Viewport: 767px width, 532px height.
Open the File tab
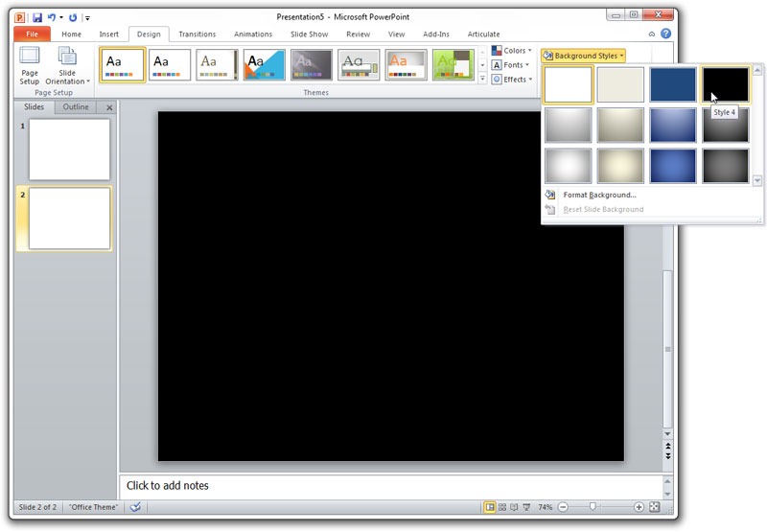coord(32,35)
